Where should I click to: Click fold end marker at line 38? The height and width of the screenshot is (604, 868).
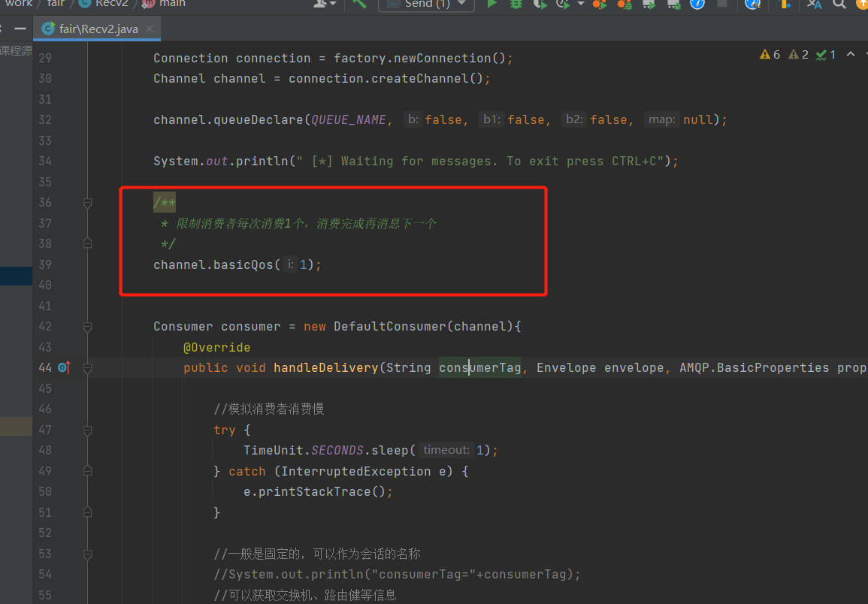[87, 243]
